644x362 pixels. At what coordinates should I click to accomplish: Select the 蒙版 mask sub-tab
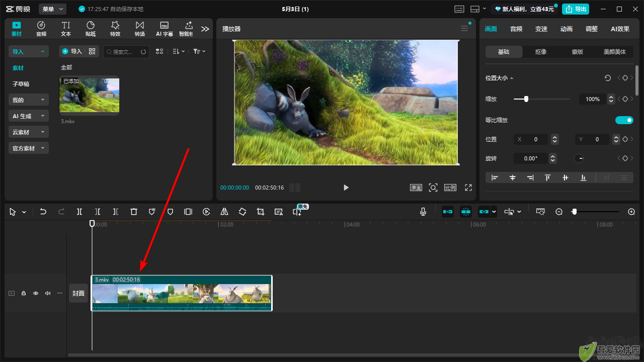[x=578, y=52]
